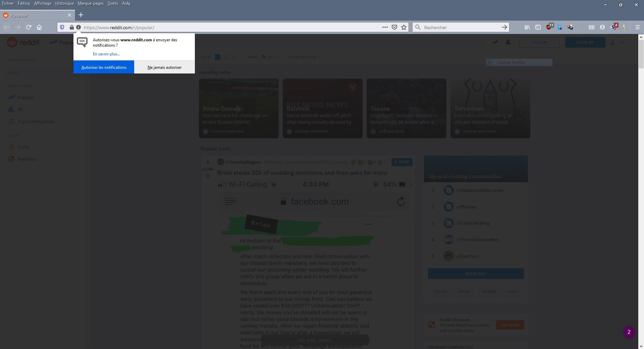This screenshot has height=349, width=644.
Task: Open the En savoir plus link
Action: pos(106,54)
